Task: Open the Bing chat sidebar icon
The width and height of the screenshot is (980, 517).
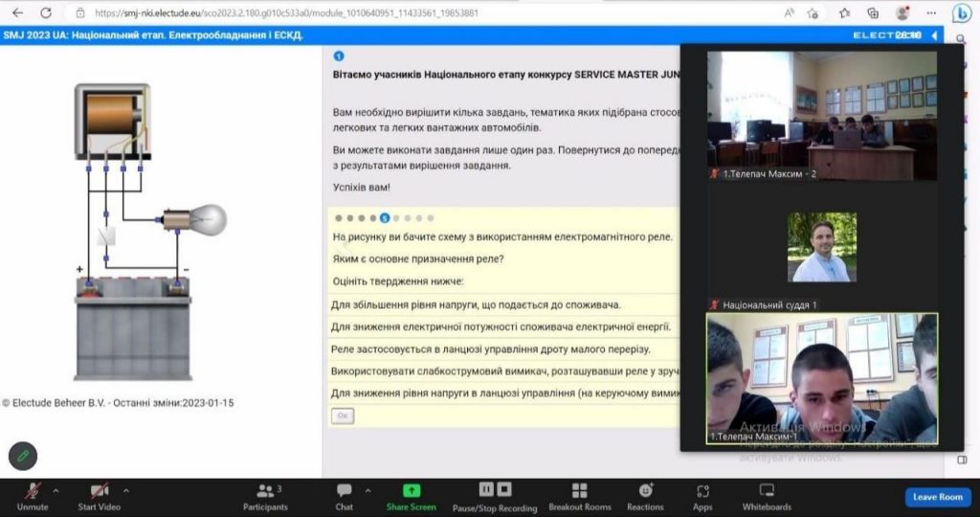Action: coord(961,12)
